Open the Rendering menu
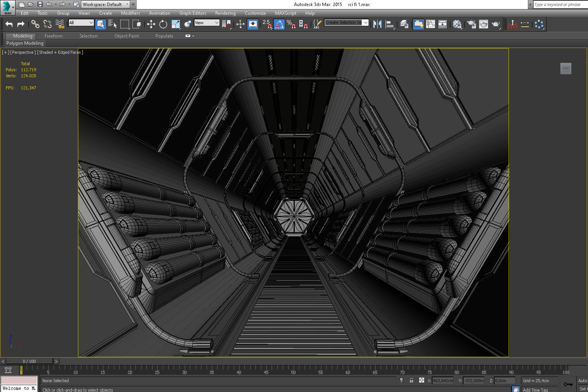This screenshot has width=588, height=392. tap(226, 13)
